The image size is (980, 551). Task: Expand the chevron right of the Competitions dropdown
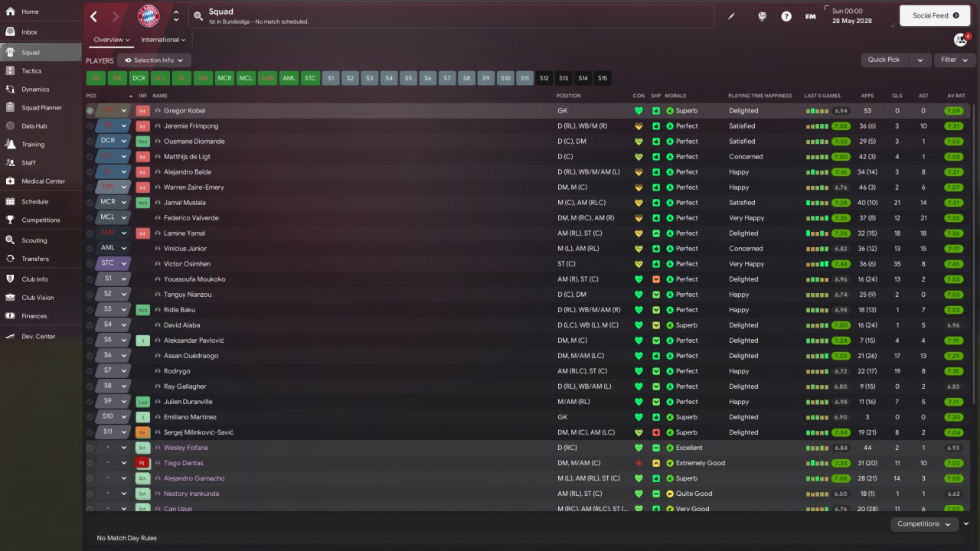point(966,524)
